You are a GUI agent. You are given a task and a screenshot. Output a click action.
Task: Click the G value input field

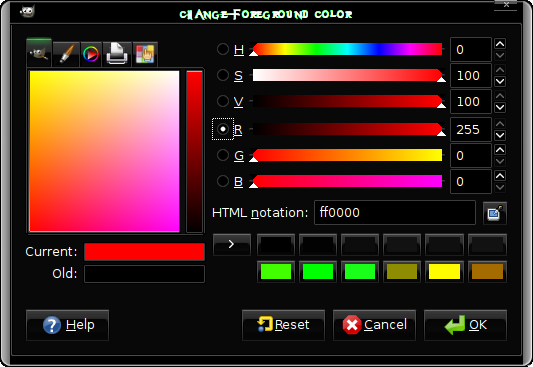pyautogui.click(x=471, y=155)
